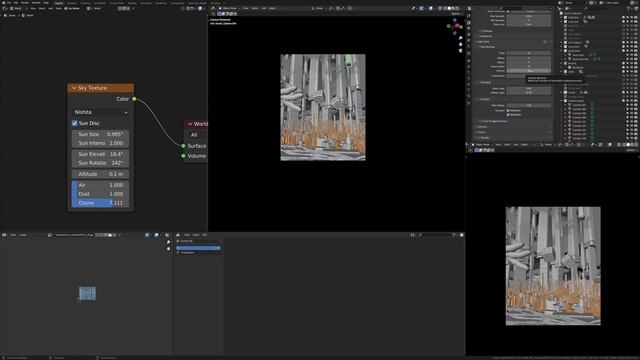Collapse the World Output node
Screen dimensions: 640x360
click(x=190, y=124)
